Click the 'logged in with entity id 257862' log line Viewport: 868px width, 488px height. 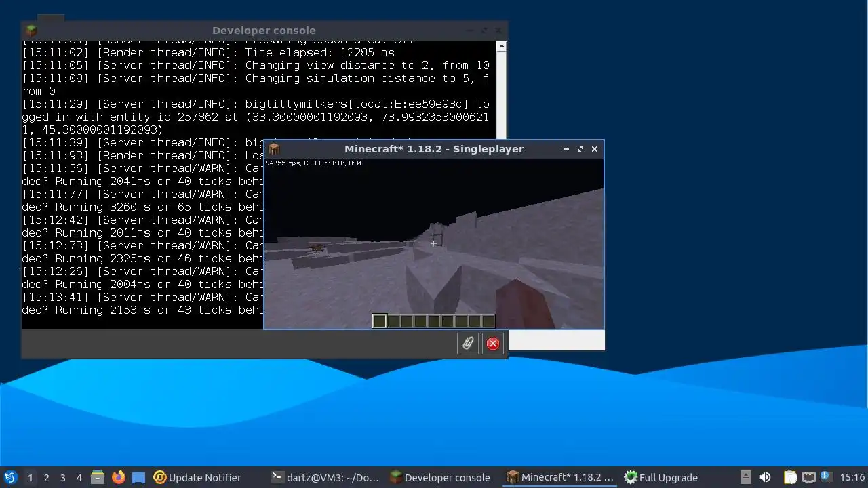tap(256, 117)
